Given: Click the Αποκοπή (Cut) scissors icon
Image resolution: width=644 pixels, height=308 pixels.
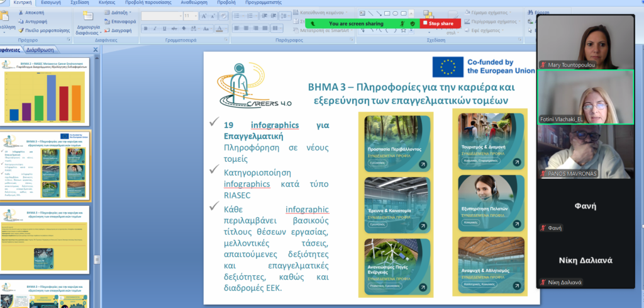Looking at the screenshot, I should pos(22,13).
